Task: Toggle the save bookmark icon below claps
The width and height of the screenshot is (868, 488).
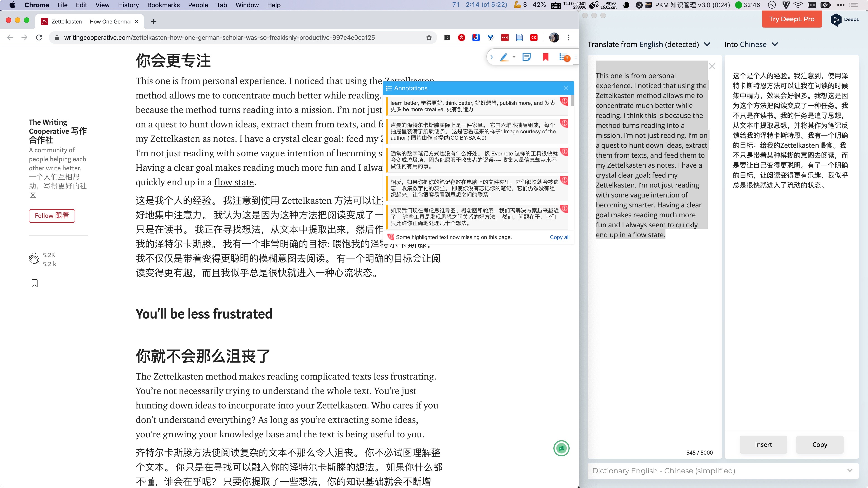Action: tap(34, 283)
